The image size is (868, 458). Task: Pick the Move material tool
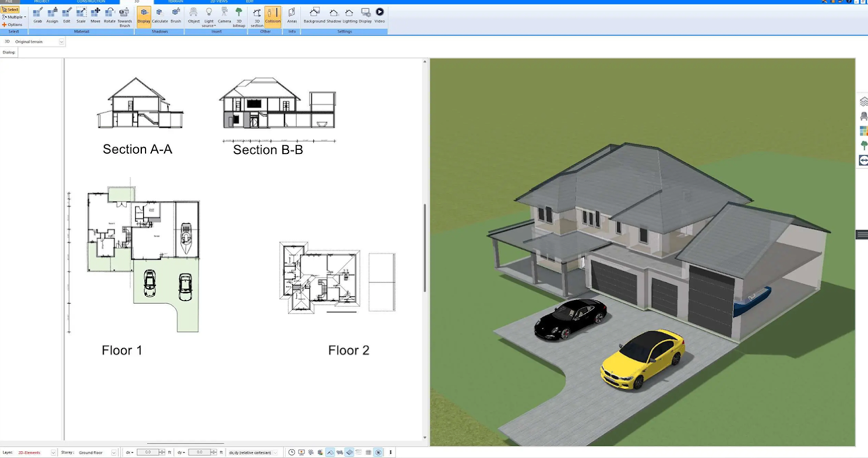95,15
